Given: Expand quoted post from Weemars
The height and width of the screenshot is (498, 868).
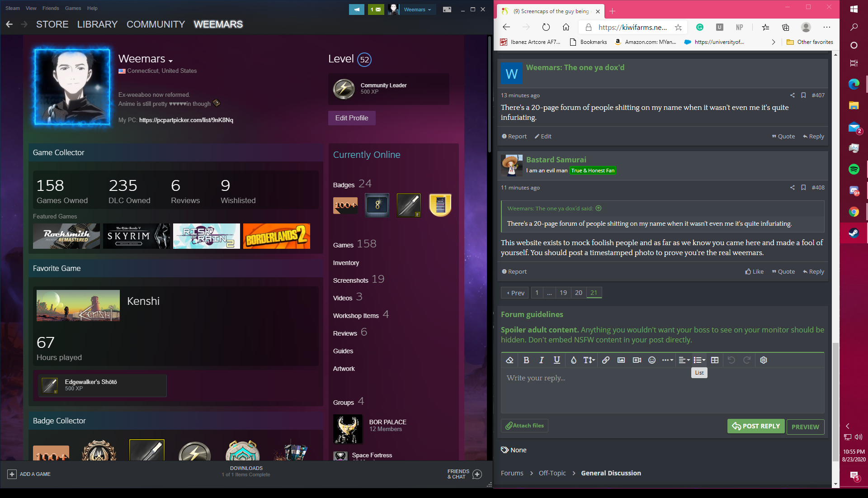Looking at the screenshot, I should (x=599, y=209).
